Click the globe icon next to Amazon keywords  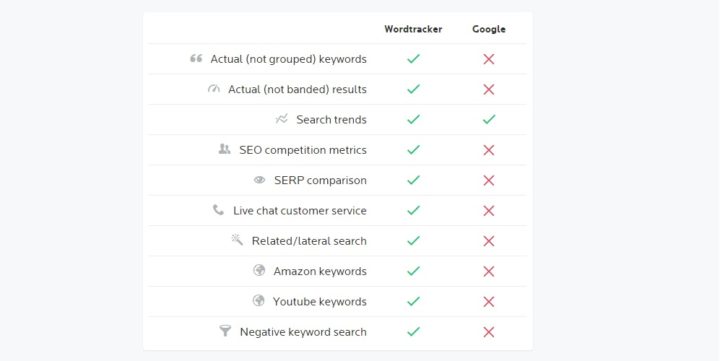259,270
